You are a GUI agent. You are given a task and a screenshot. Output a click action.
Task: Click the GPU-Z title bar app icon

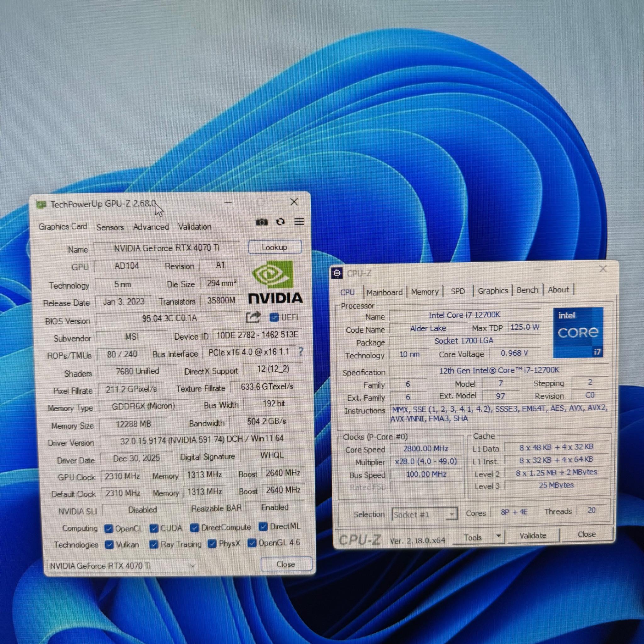pos(41,204)
